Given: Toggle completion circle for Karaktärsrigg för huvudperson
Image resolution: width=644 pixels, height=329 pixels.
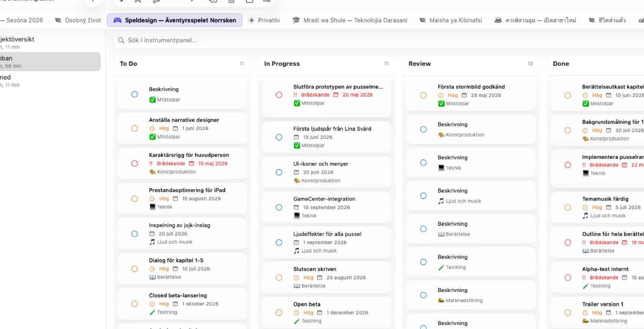Looking at the screenshot, I should pos(135,163).
